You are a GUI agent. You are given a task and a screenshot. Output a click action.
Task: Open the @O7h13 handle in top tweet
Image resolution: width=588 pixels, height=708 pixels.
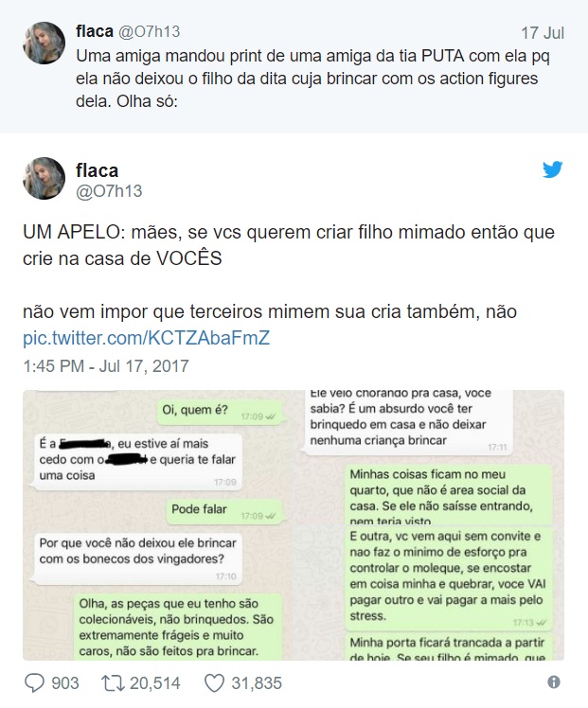[149, 31]
